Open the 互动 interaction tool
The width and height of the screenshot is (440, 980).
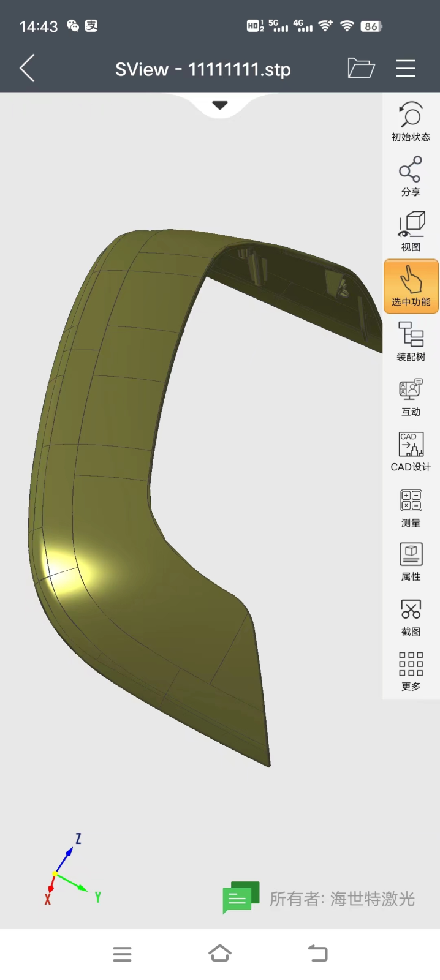pos(411,396)
